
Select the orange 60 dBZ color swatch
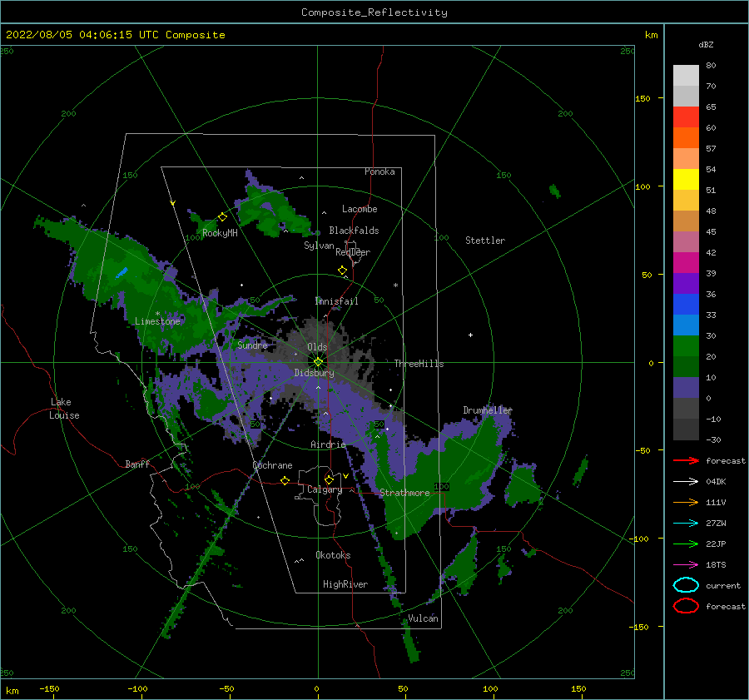click(686, 137)
